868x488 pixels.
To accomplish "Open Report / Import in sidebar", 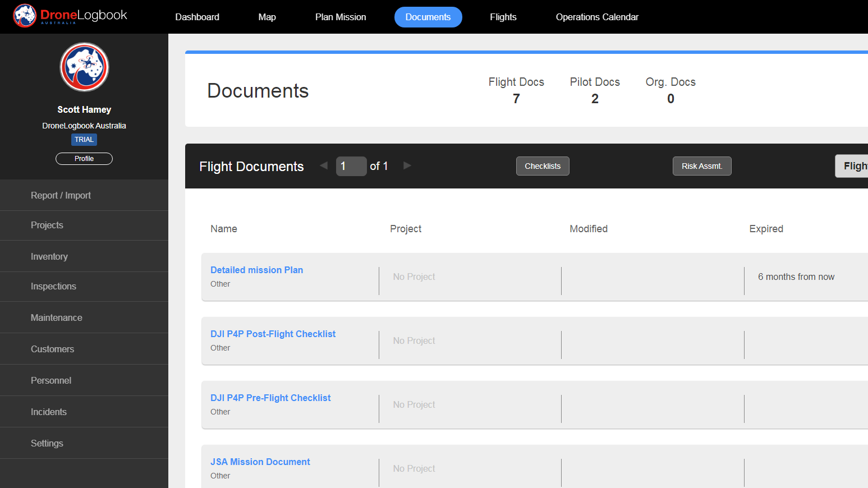I will point(84,195).
